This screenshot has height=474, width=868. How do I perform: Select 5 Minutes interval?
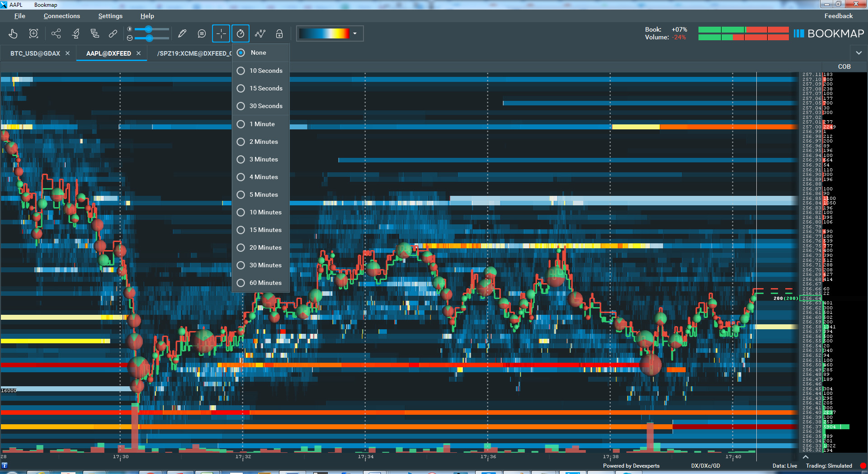pos(261,194)
